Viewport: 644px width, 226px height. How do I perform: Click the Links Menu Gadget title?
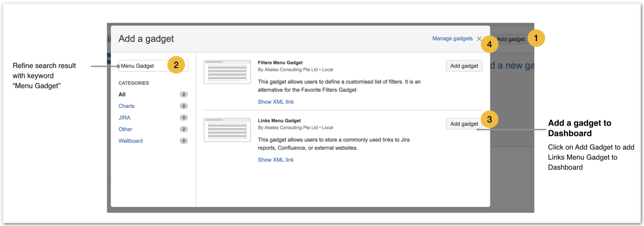pos(279,121)
